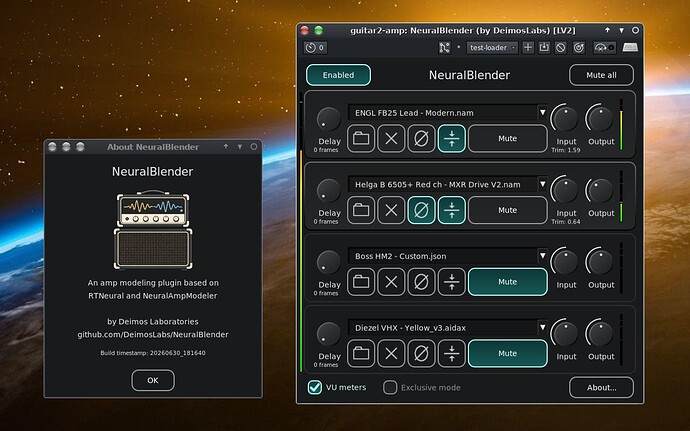Click circle icon in About NeuralBlender title bar
This screenshot has height=431, width=690.
254,147
